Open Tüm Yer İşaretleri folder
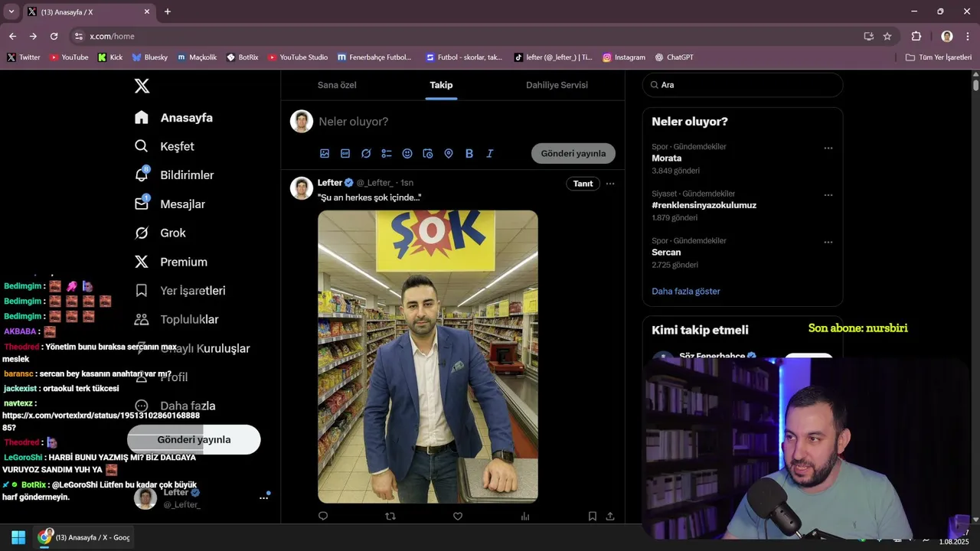Screen dimensions: 980x551 (939, 57)
